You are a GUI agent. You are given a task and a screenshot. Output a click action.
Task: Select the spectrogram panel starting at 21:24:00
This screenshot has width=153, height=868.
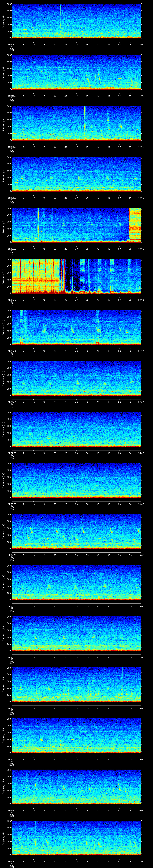tap(76, 531)
